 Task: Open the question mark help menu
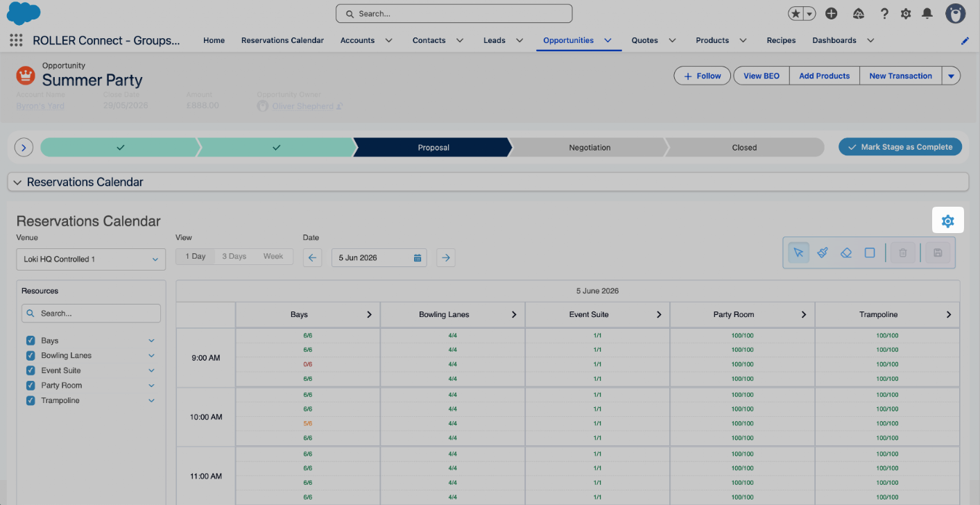tap(884, 13)
